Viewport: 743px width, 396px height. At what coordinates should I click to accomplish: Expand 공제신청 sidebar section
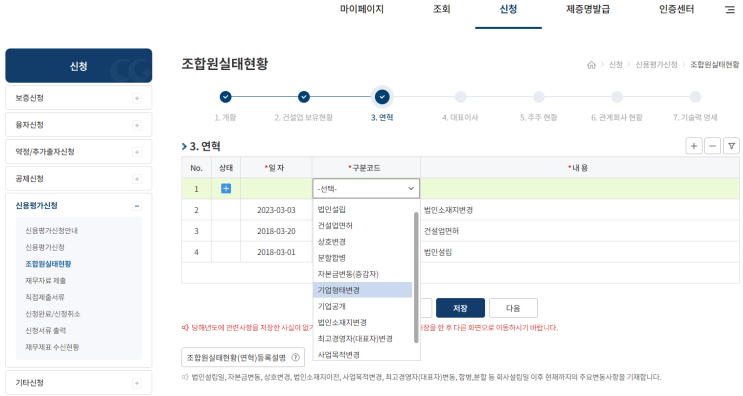(x=136, y=179)
